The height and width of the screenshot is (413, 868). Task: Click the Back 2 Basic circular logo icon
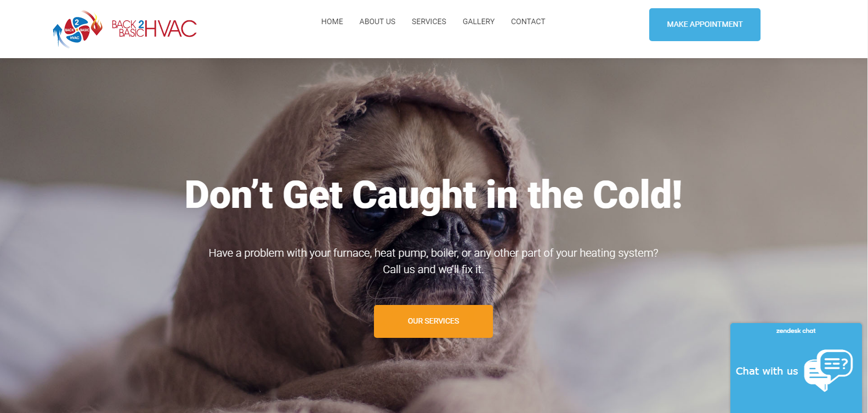77,29
